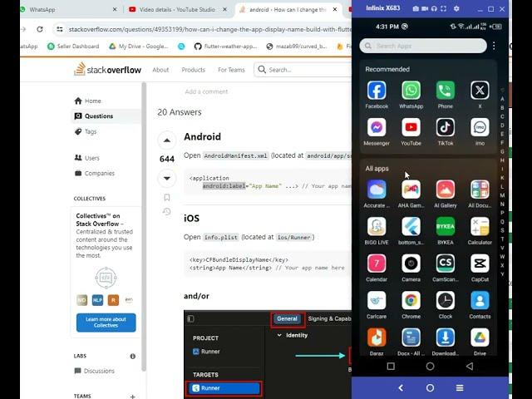532x399 pixels.
Task: Open YouTube app on the phone
Action: (411, 127)
